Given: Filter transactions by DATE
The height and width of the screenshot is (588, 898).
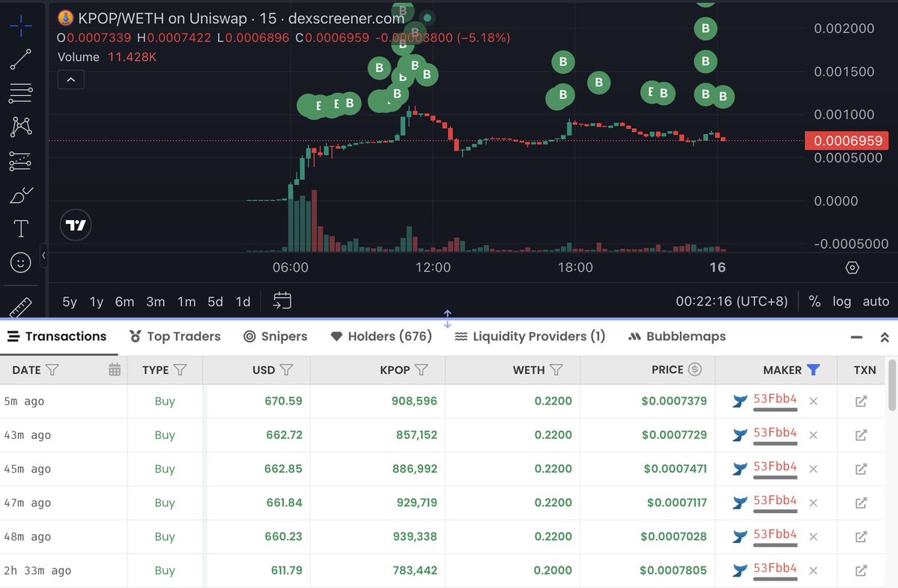Looking at the screenshot, I should click(x=52, y=370).
